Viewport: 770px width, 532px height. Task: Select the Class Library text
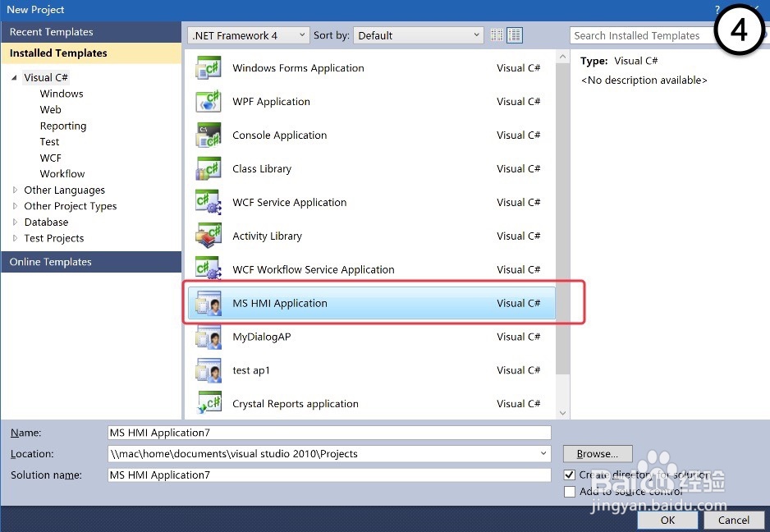point(262,168)
